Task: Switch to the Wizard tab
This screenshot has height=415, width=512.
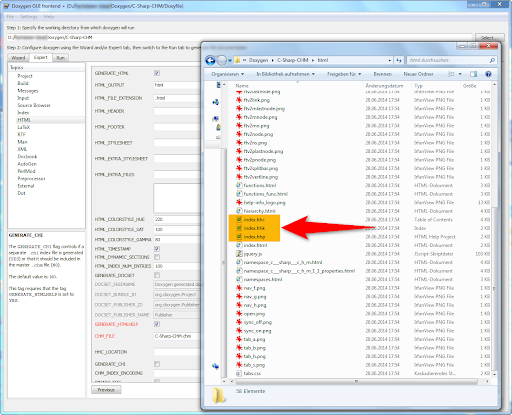Action: point(18,58)
